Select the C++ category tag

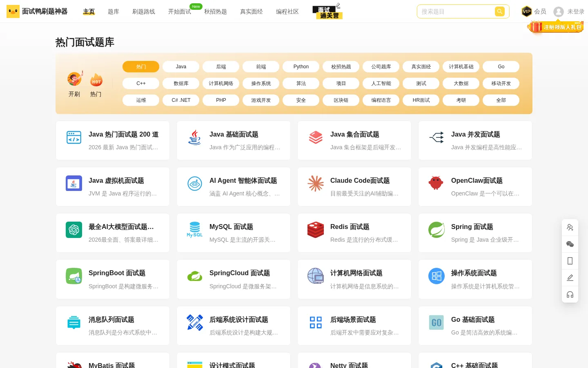(x=141, y=83)
